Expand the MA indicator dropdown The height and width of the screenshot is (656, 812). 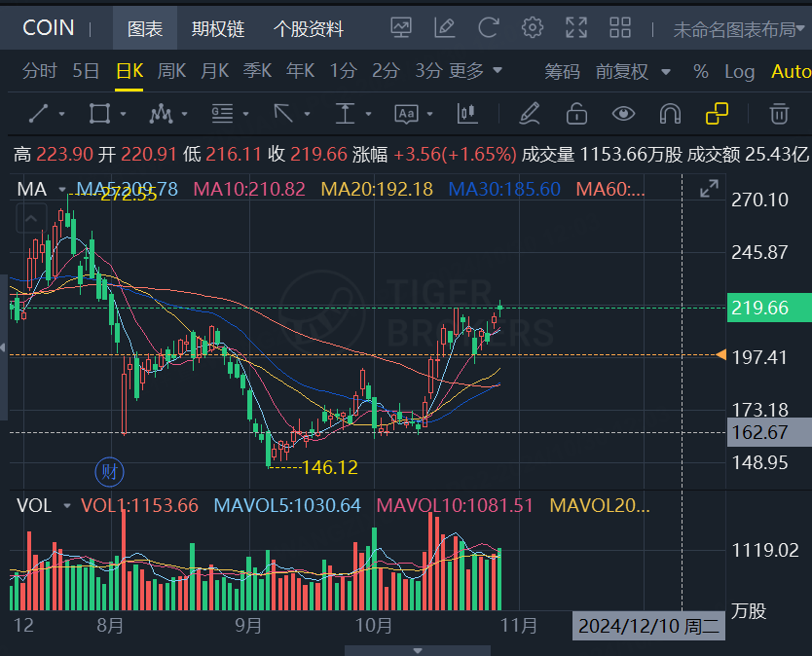tap(61, 189)
